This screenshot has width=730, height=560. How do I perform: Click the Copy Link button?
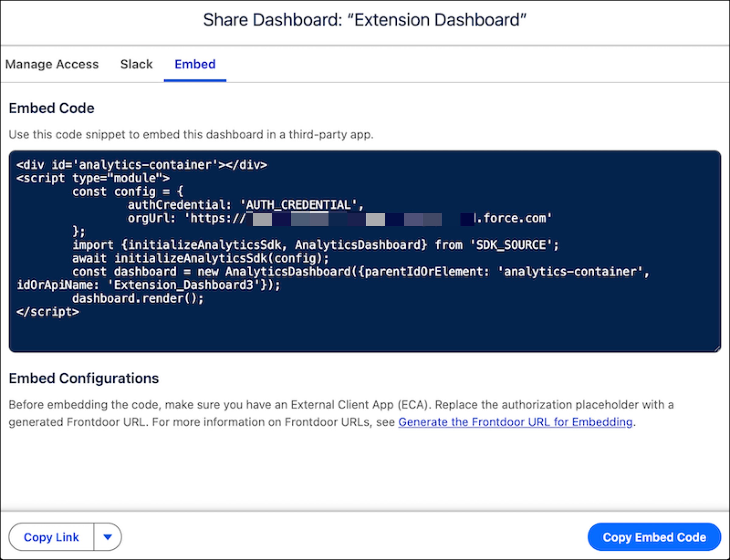tap(51, 537)
